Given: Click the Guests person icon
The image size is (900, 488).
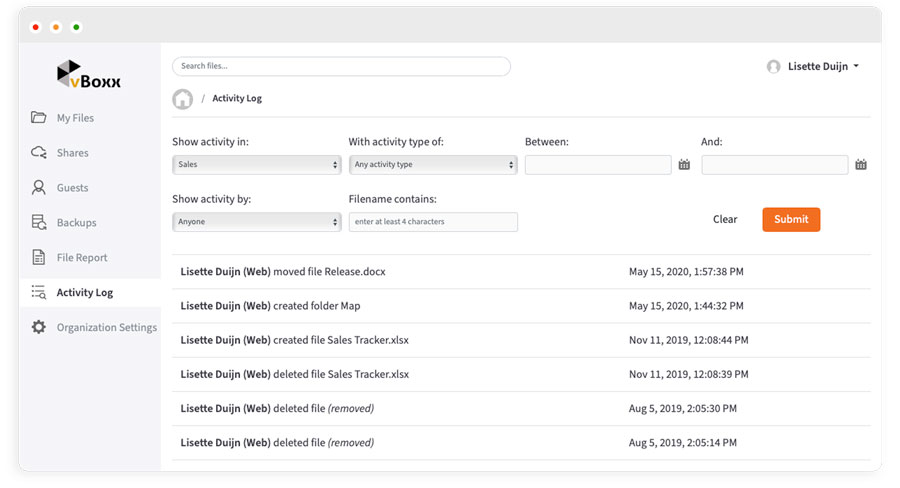Looking at the screenshot, I should 39,188.
